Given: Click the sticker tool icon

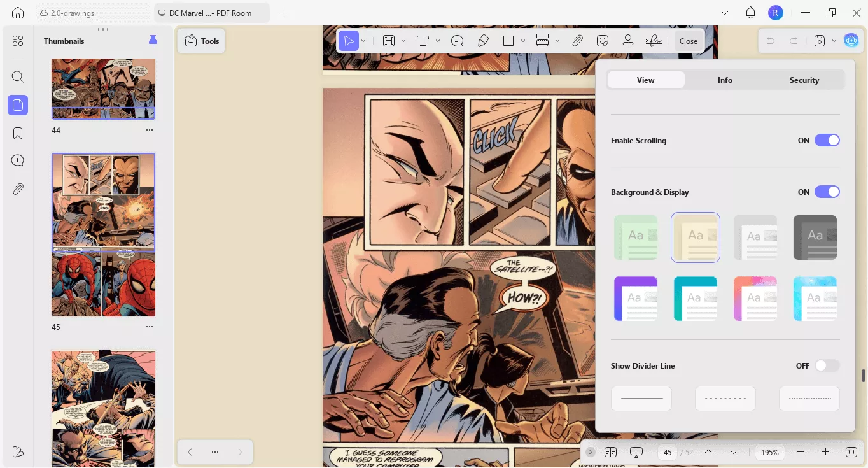Looking at the screenshot, I should pos(603,41).
